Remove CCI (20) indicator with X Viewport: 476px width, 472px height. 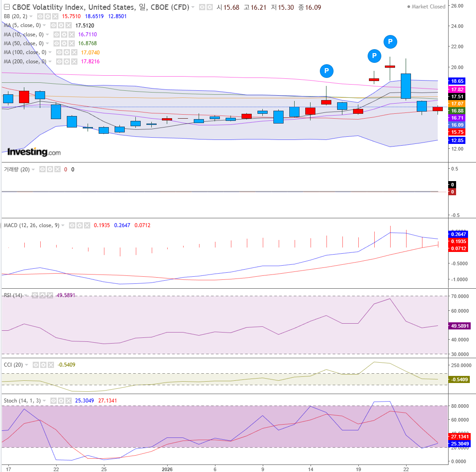coord(51,365)
